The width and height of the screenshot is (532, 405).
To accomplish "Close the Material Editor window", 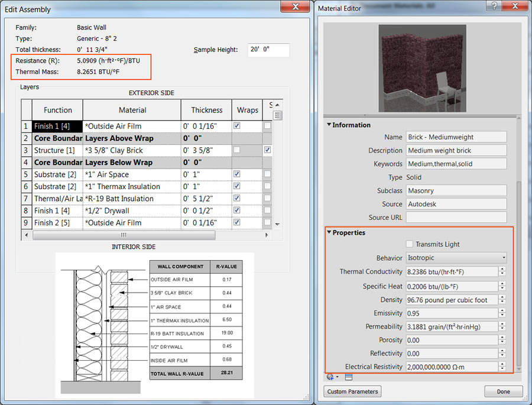I will tap(515, 6).
